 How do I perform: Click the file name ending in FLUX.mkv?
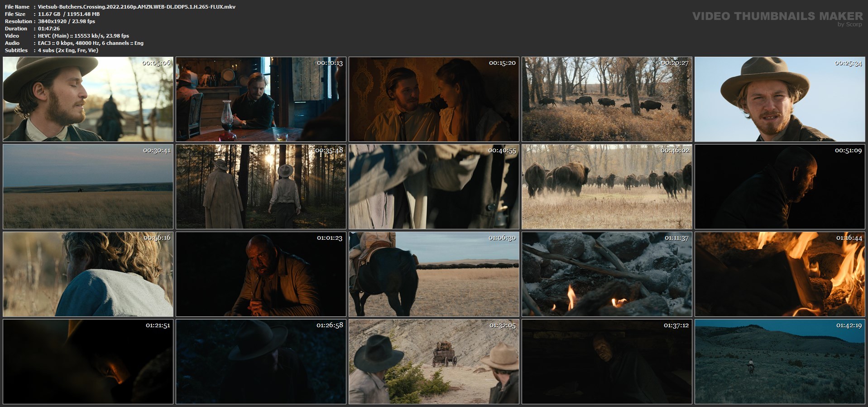tap(137, 7)
